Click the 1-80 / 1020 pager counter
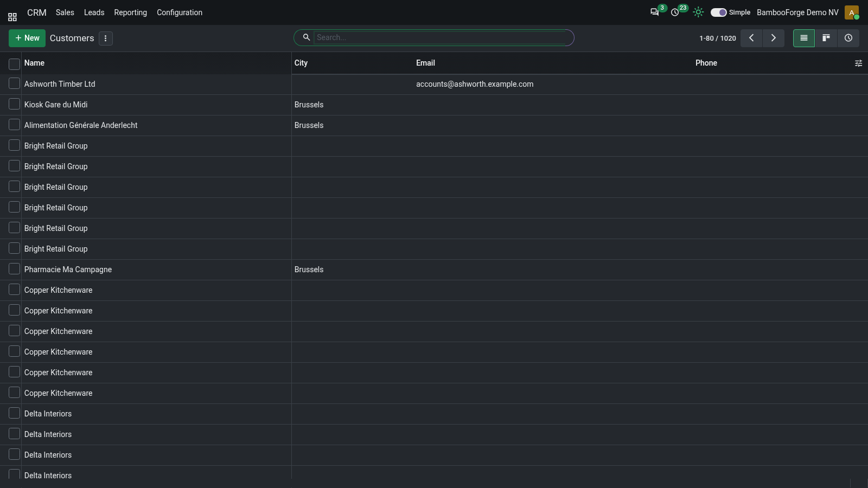Screen dimensions: 868x488 coord(717,38)
